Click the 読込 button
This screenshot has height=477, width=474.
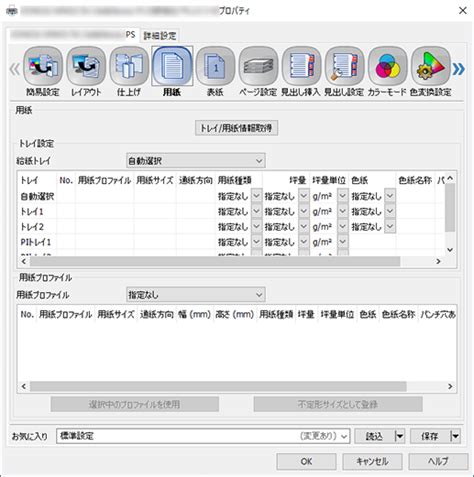375,436
